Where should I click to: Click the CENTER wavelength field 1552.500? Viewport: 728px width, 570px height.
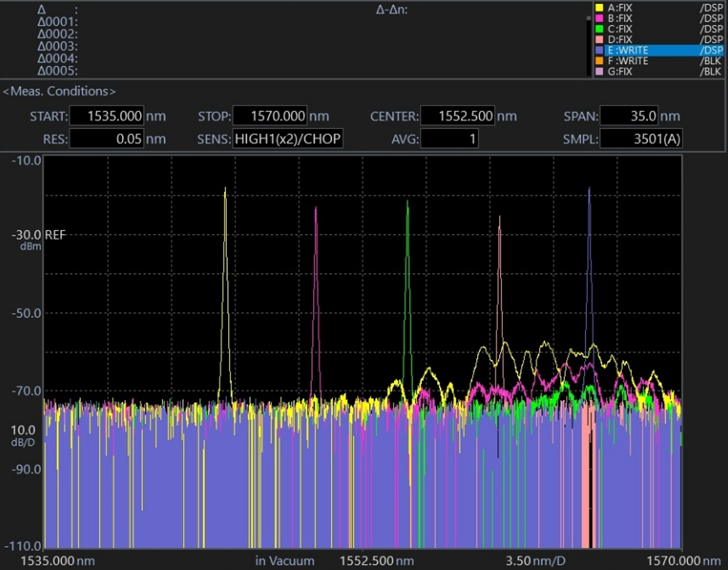(458, 116)
